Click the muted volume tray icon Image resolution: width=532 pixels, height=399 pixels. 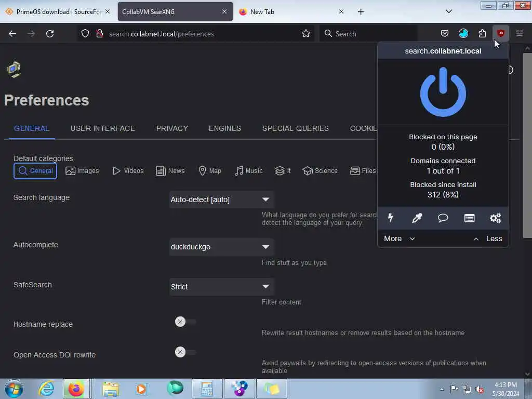[x=480, y=389]
